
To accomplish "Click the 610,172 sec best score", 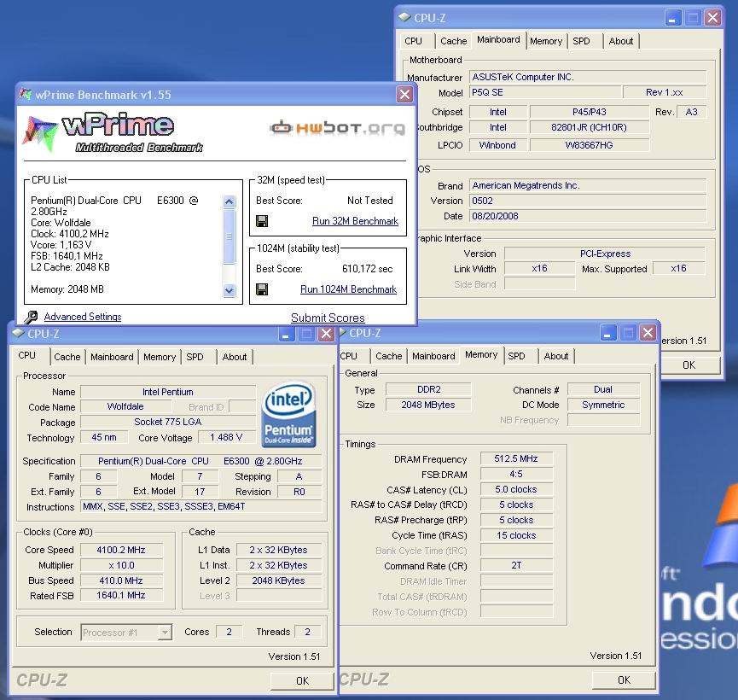I will pos(367,269).
